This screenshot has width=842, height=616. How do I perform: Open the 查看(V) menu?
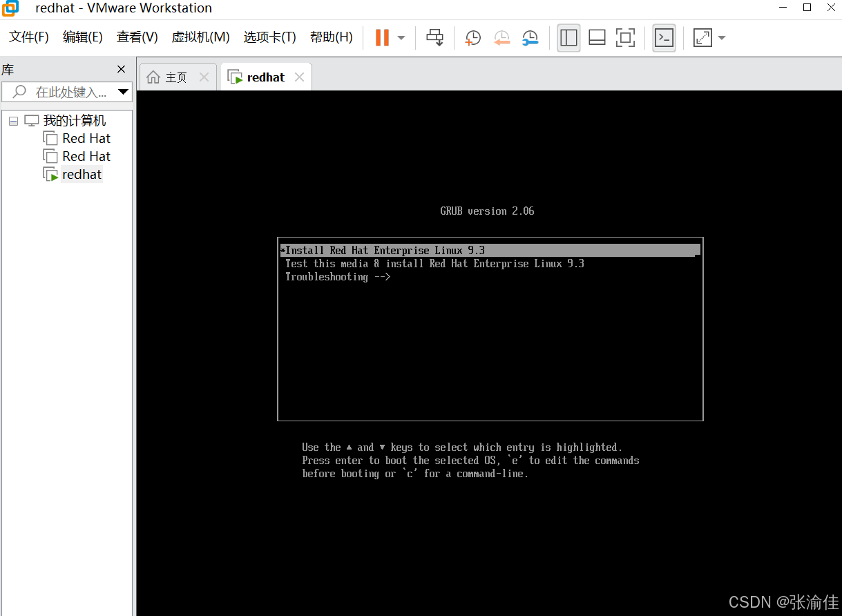(137, 37)
